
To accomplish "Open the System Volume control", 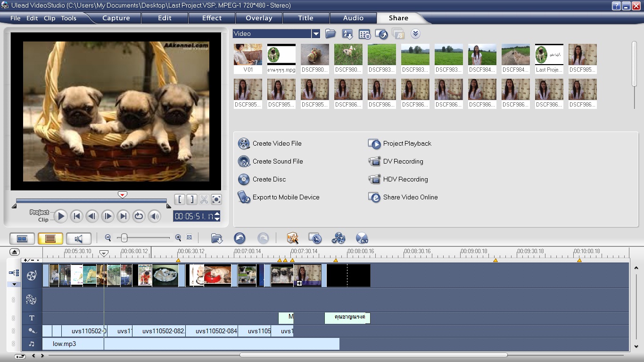I will point(154,216).
